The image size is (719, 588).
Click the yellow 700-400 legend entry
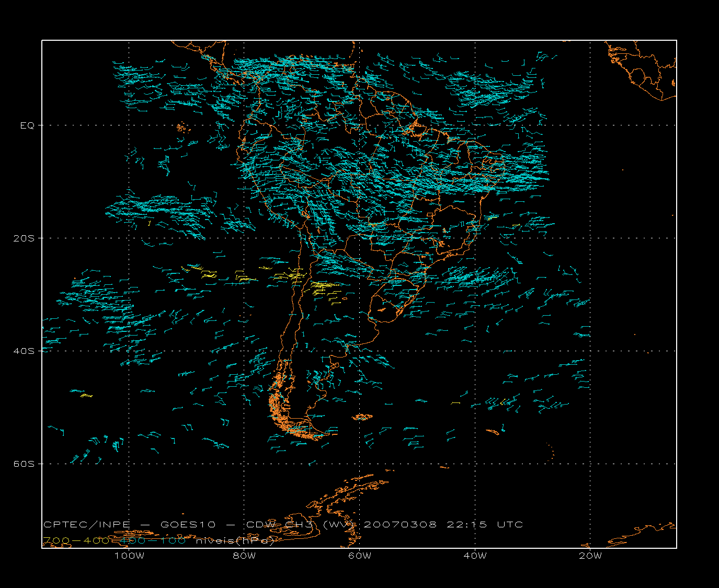[x=76, y=540]
